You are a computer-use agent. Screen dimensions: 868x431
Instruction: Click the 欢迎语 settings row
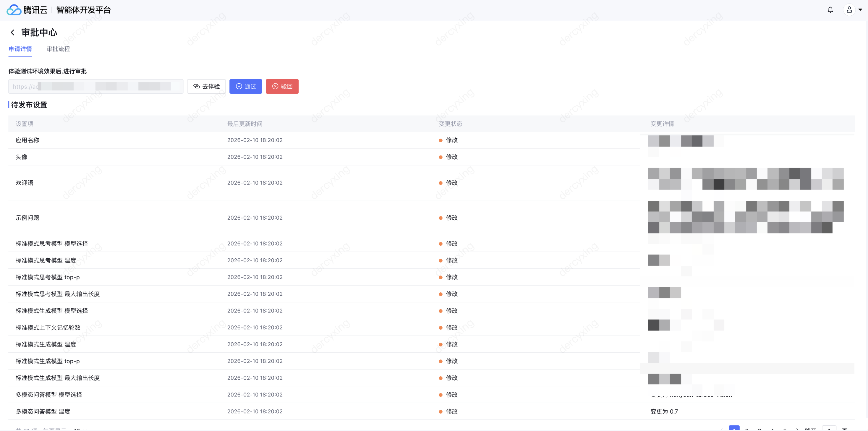(x=24, y=183)
